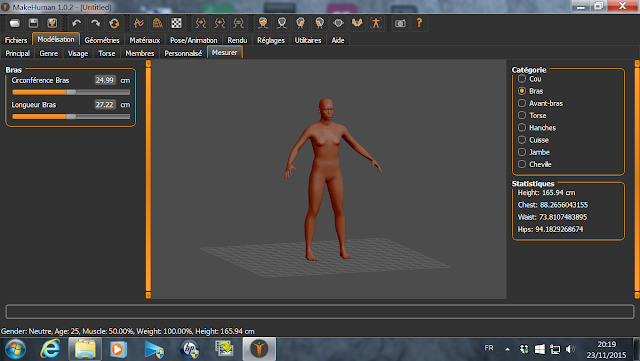Switch to the Genre sub-tab

[49, 53]
